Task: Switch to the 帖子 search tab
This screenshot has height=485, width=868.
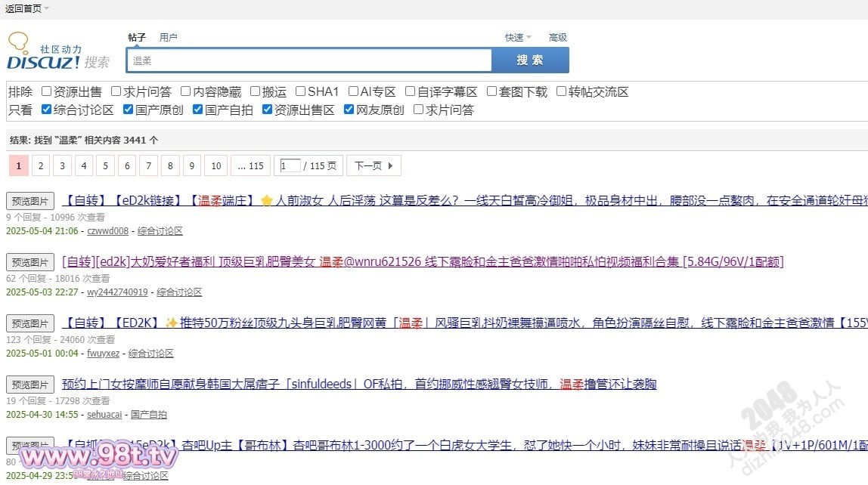Action: coord(137,37)
